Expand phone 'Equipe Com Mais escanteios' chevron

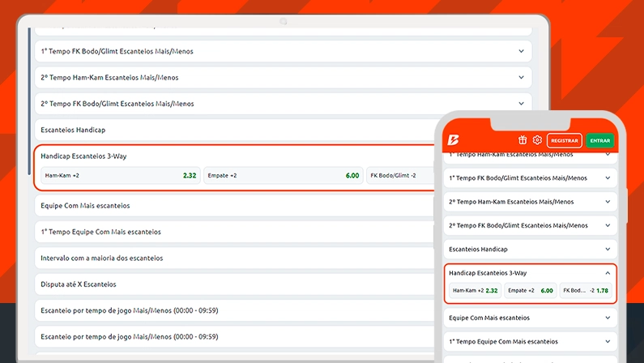click(x=608, y=318)
